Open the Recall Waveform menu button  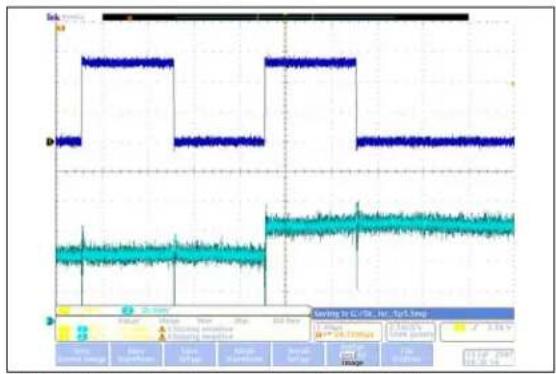point(244,354)
